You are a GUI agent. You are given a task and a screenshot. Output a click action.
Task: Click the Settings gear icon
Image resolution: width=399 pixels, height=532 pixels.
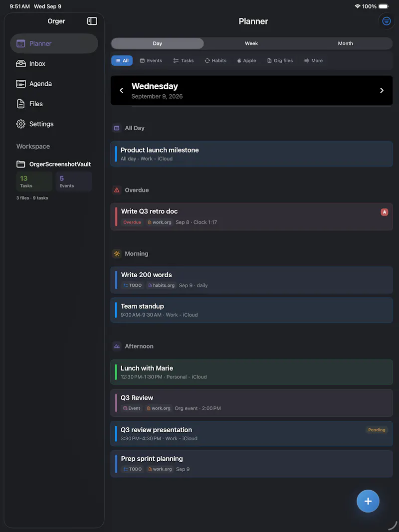tap(20, 124)
